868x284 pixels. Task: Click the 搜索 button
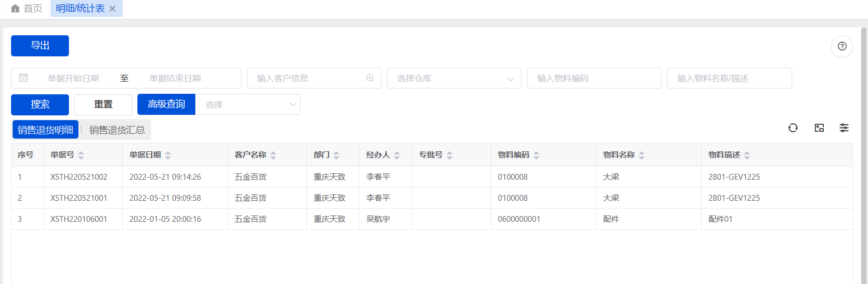(x=40, y=105)
